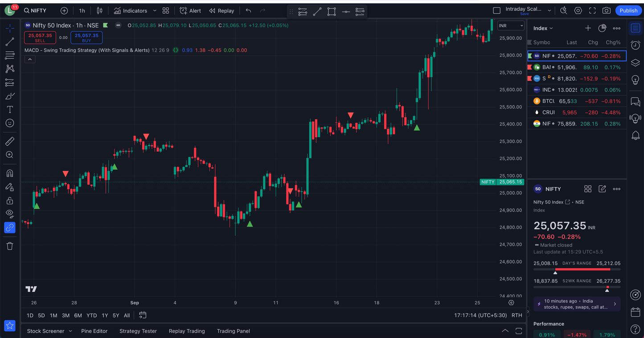Toggle magnet mode for drawings
Image resolution: width=644 pixels, height=338 pixels.
pyautogui.click(x=10, y=173)
